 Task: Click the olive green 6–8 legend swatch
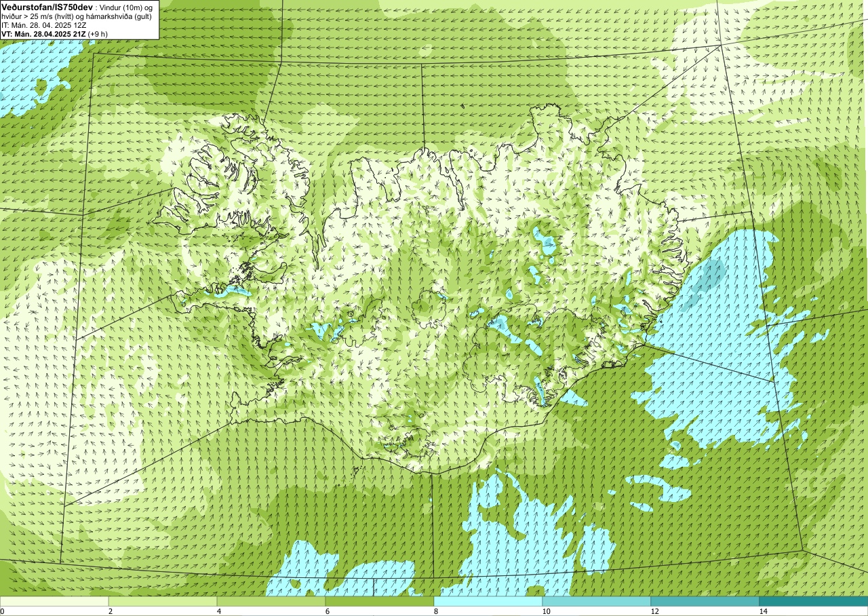tap(380, 601)
